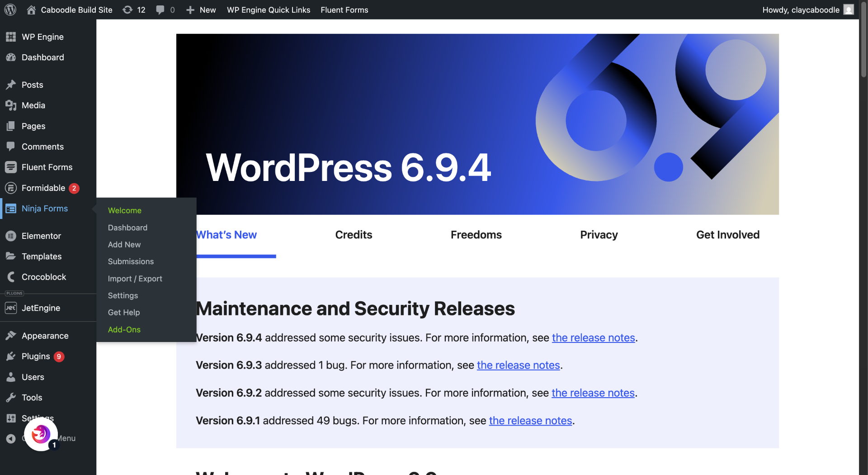
Task: Open Ninja Forms in sidebar menu
Action: 45,209
